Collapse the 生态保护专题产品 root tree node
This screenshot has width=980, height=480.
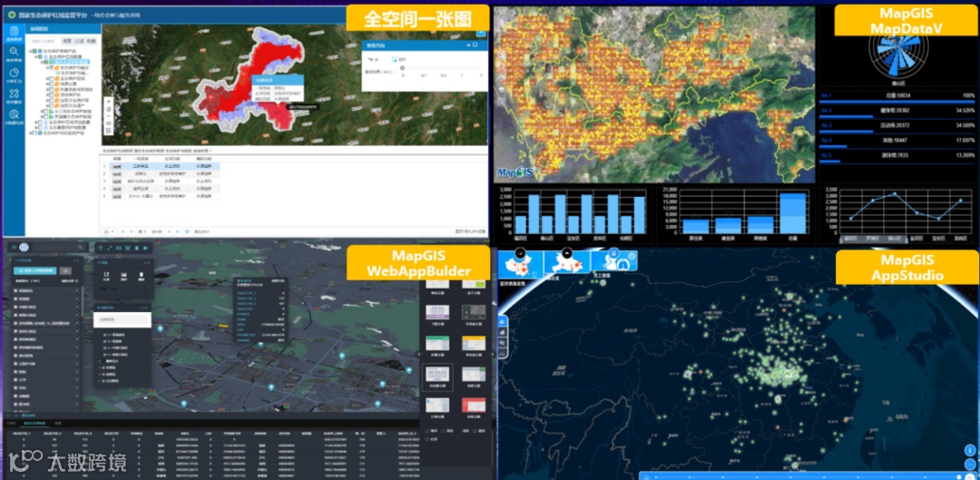click(30, 51)
